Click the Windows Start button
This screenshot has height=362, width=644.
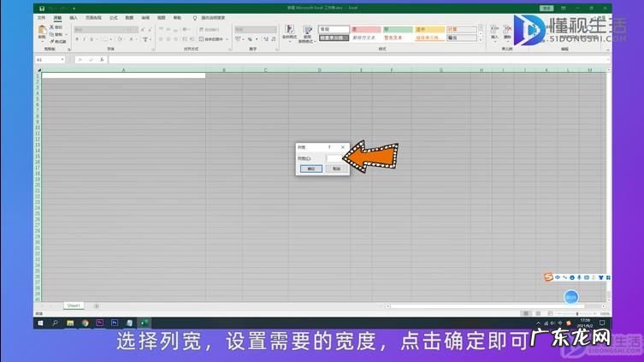pyautogui.click(x=40, y=323)
